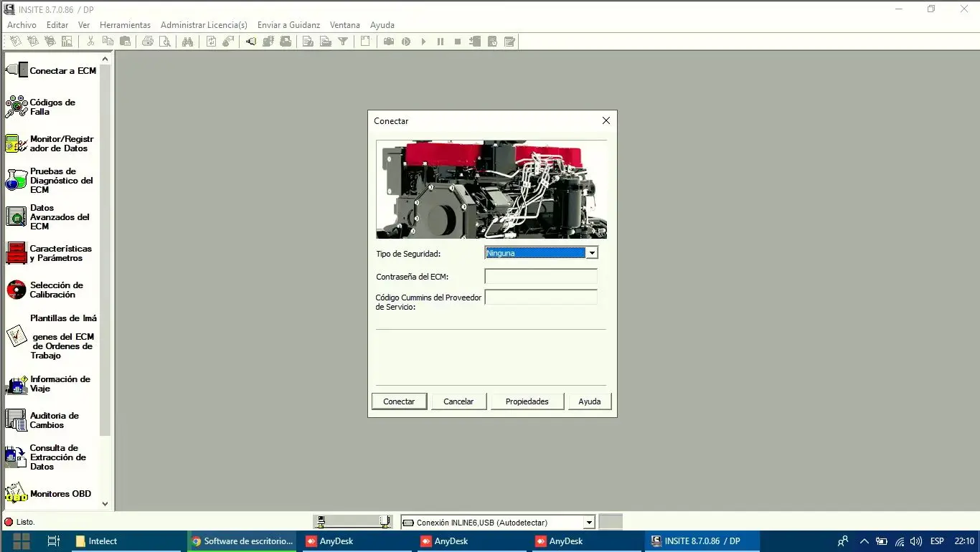The image size is (980, 552).
Task: Click the sidebar scroll-up arrow
Action: pos(105,59)
